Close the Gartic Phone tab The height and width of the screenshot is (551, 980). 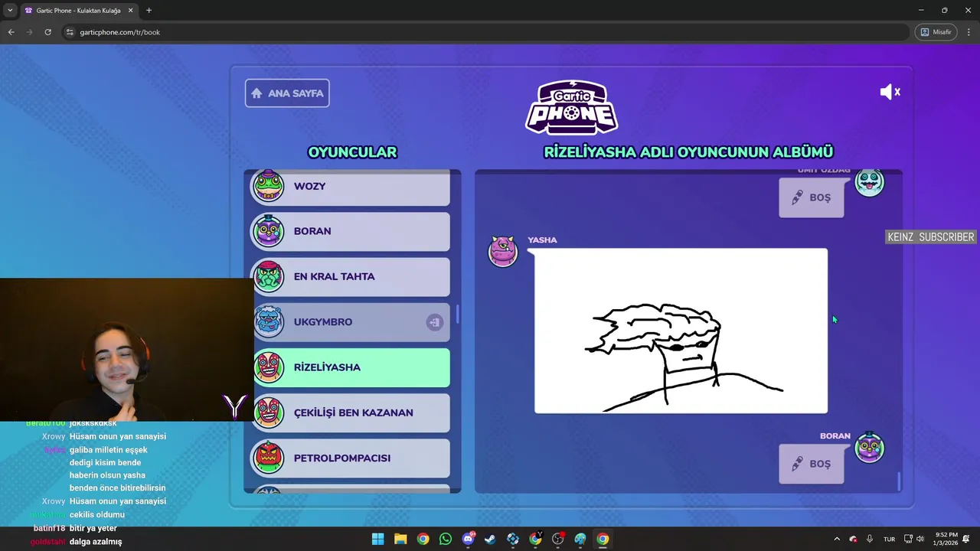point(129,11)
